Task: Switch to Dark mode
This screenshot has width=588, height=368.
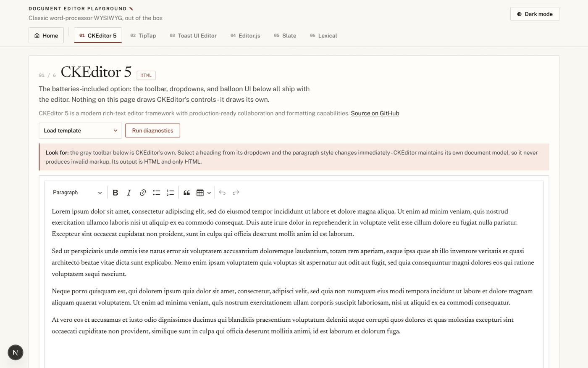Action: (x=535, y=14)
